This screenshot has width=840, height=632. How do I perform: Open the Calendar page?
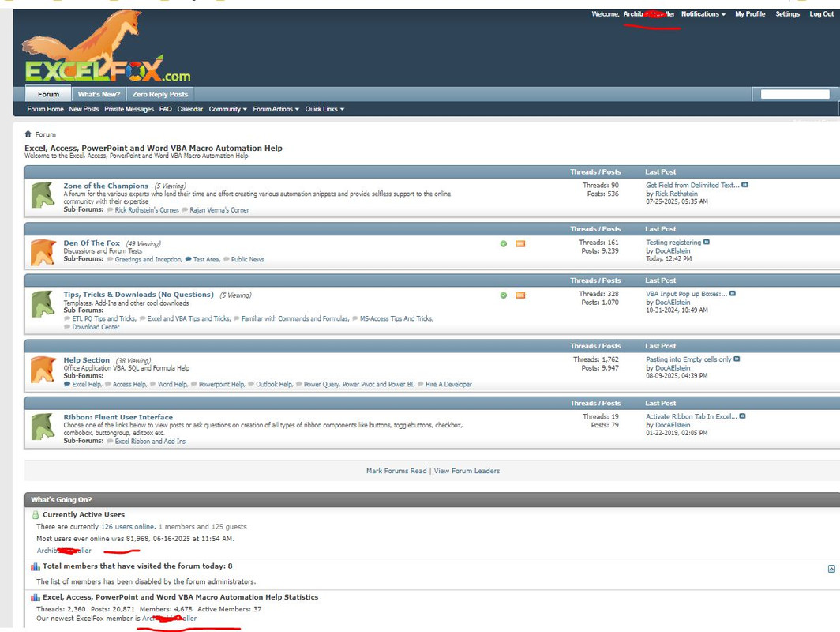pos(190,109)
